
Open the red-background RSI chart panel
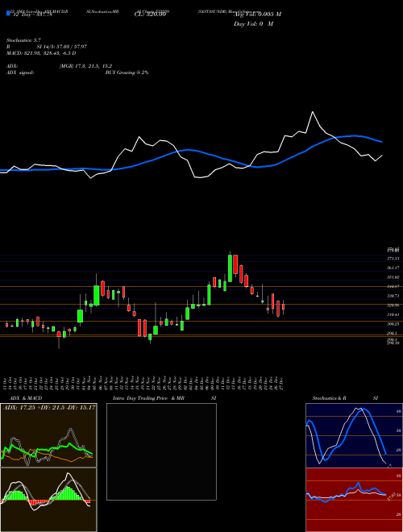coord(354,500)
